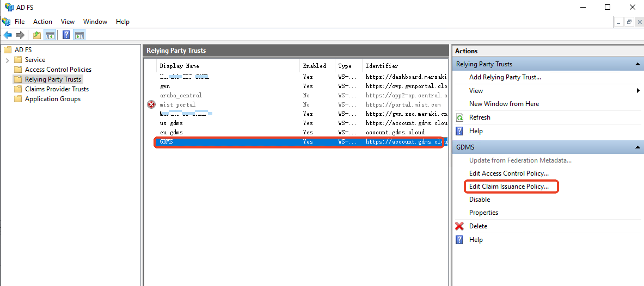Open the View submenu arrow in Actions
Image resolution: width=644 pixels, height=286 pixels.
pyautogui.click(x=638, y=91)
